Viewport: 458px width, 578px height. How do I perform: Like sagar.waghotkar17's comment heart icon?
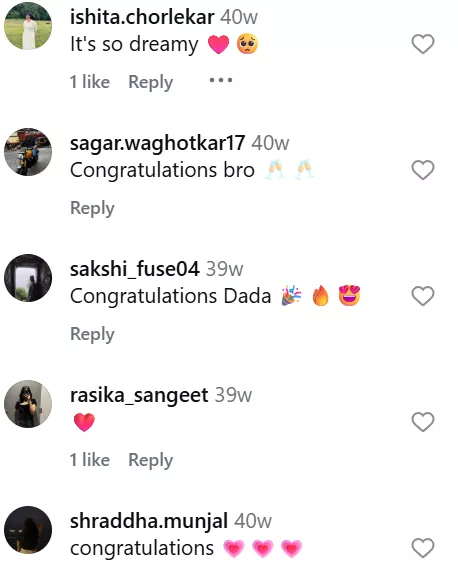coord(423,170)
